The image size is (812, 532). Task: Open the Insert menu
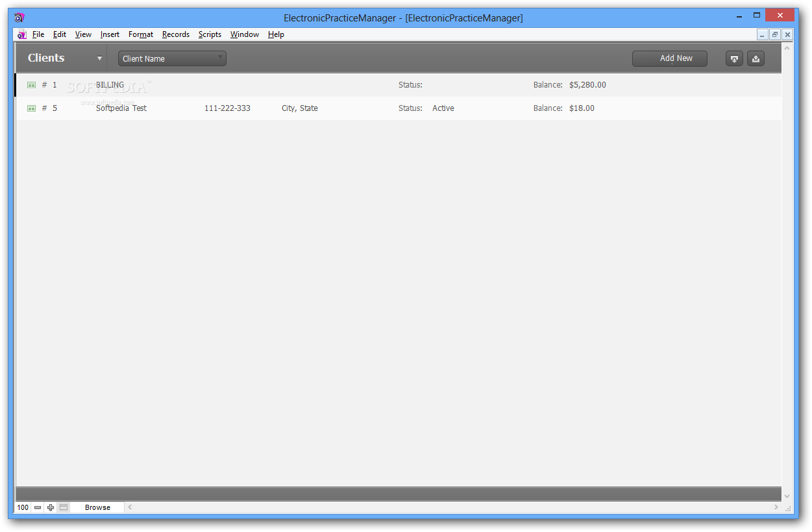110,34
